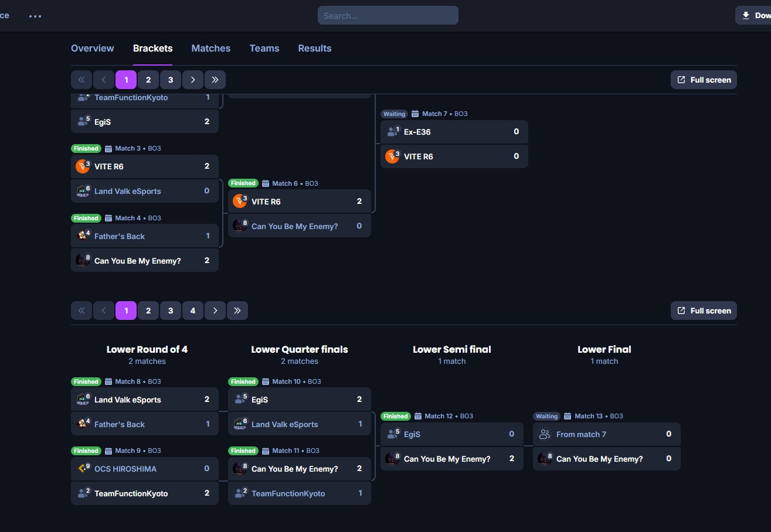
Task: Click into the Search field
Action: tap(388, 16)
